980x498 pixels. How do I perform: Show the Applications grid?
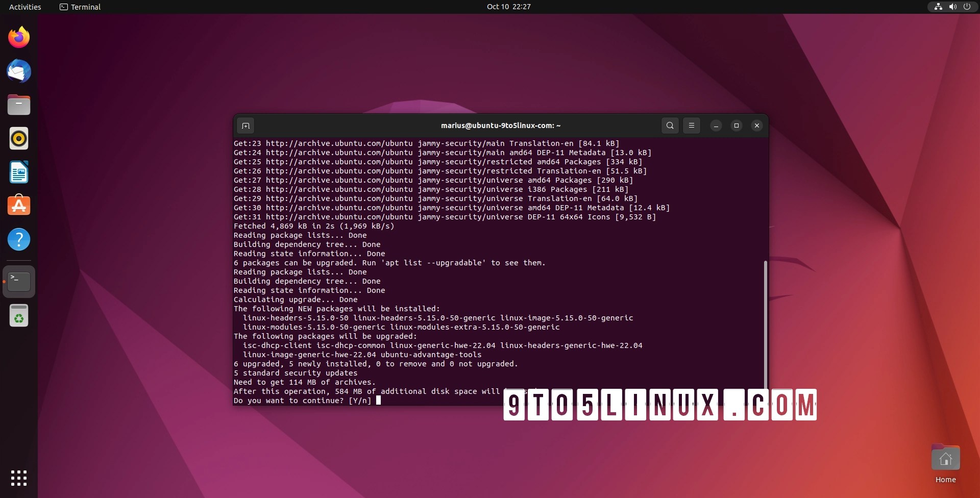(x=19, y=479)
